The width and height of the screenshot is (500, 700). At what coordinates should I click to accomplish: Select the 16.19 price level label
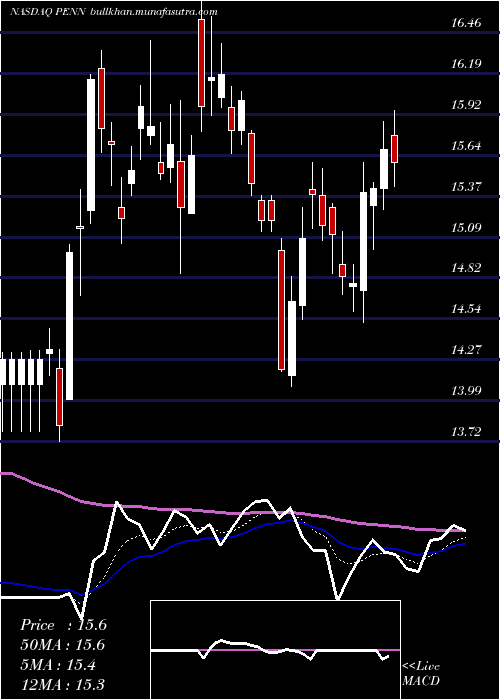coord(466,63)
